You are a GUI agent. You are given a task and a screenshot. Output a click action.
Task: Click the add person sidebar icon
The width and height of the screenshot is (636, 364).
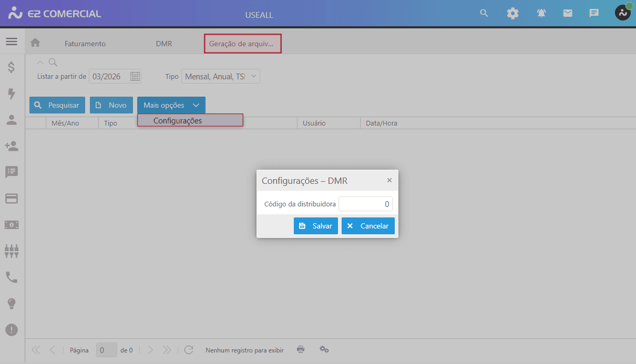[x=12, y=146]
